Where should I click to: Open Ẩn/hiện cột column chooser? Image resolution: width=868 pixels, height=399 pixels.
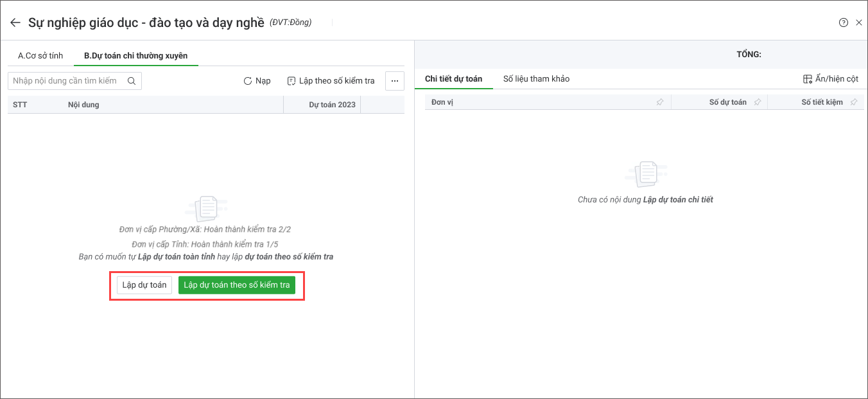(x=830, y=79)
